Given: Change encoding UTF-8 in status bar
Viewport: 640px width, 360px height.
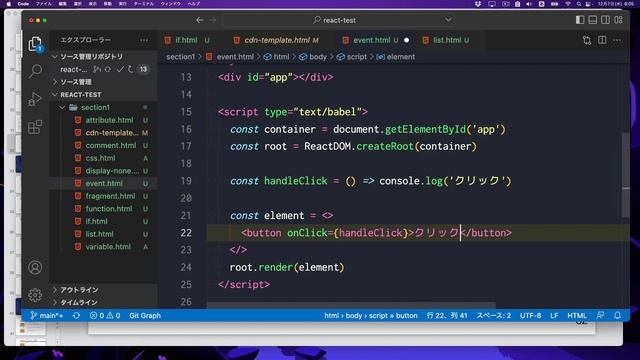Looking at the screenshot, I should [x=530, y=316].
